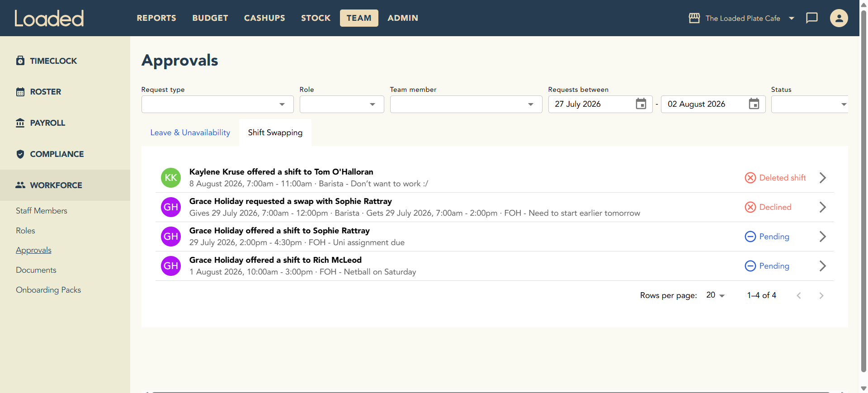
Task: Open the Role dropdown
Action: pyautogui.click(x=342, y=104)
